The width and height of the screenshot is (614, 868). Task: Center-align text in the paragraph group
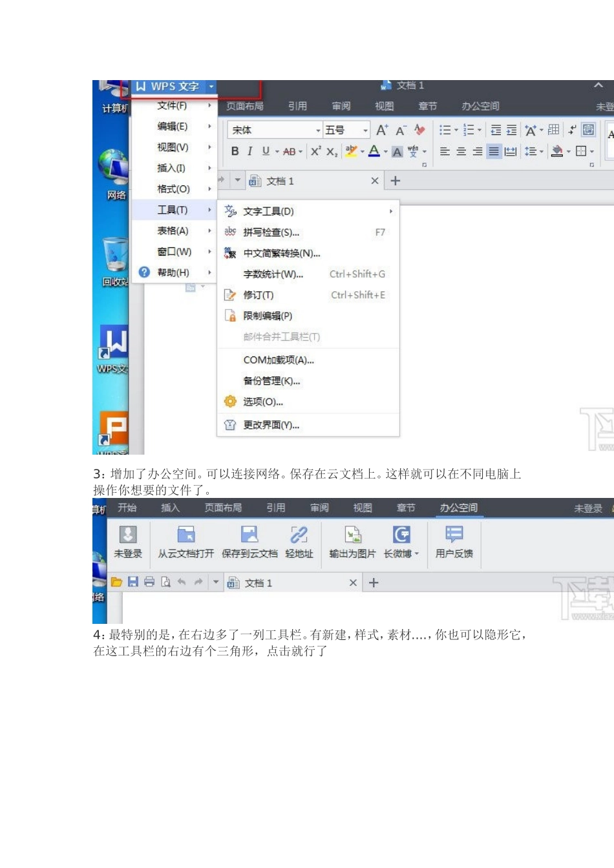[461, 152]
